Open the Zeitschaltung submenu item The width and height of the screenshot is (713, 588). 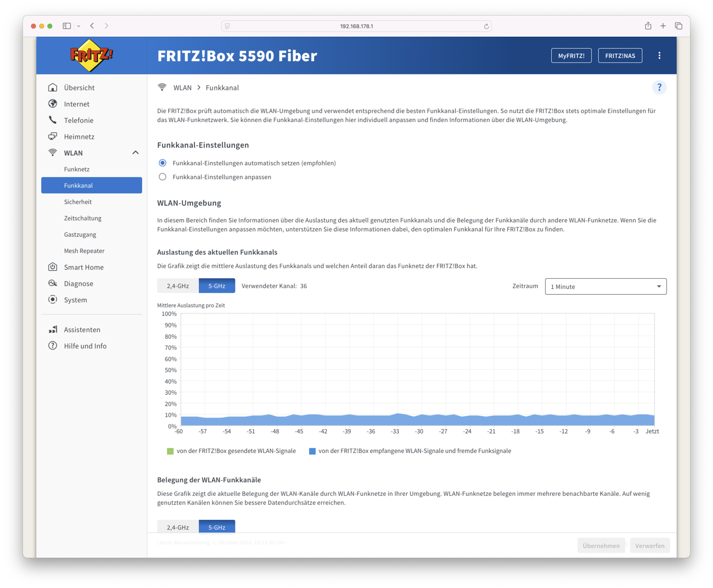point(92,218)
